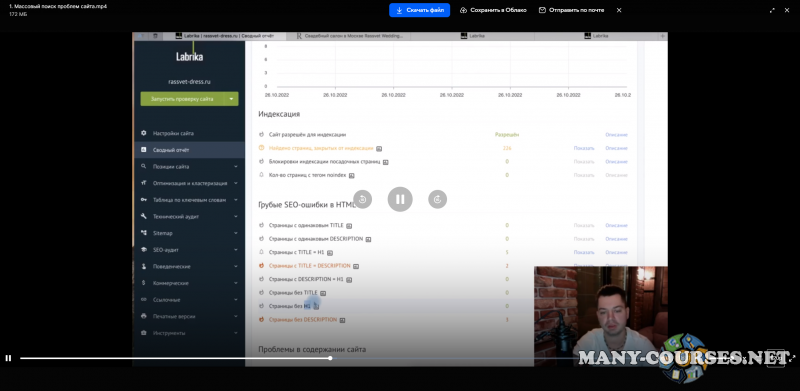Click the key icon for Таблица по ключевым словам

(x=143, y=200)
